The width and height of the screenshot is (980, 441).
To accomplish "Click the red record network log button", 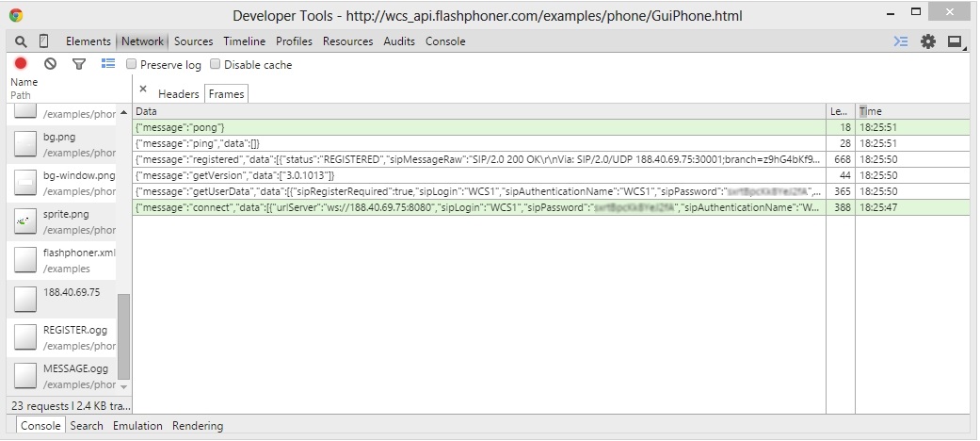I will [x=21, y=64].
